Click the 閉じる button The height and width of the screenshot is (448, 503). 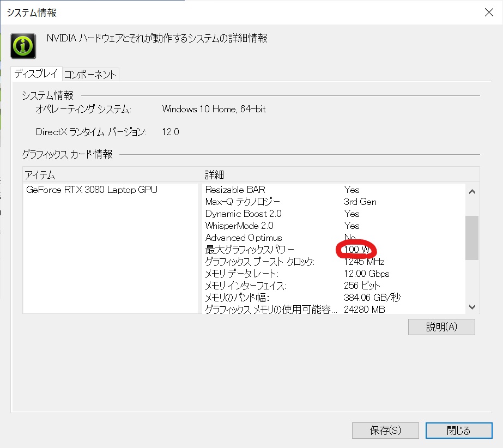pyautogui.click(x=459, y=431)
